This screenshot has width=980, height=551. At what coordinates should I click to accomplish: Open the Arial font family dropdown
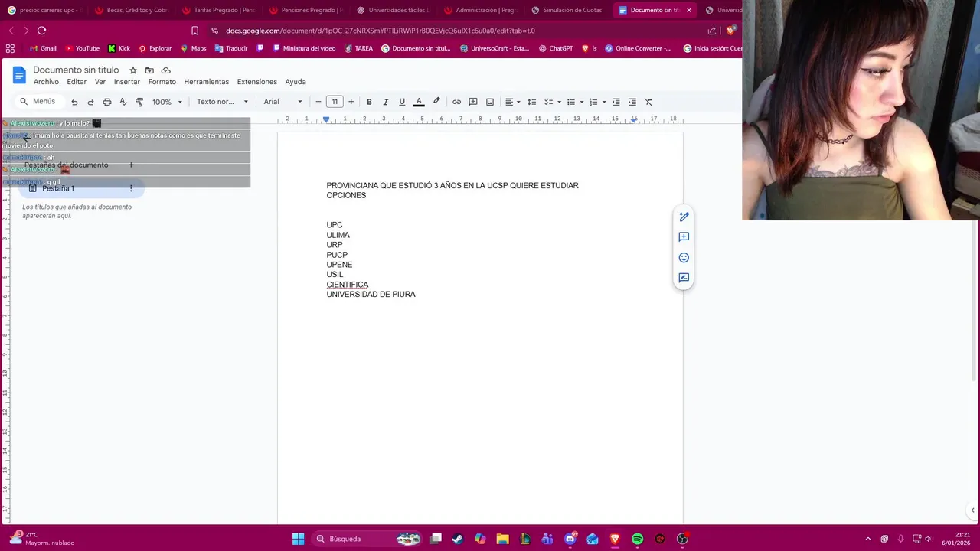(x=283, y=102)
